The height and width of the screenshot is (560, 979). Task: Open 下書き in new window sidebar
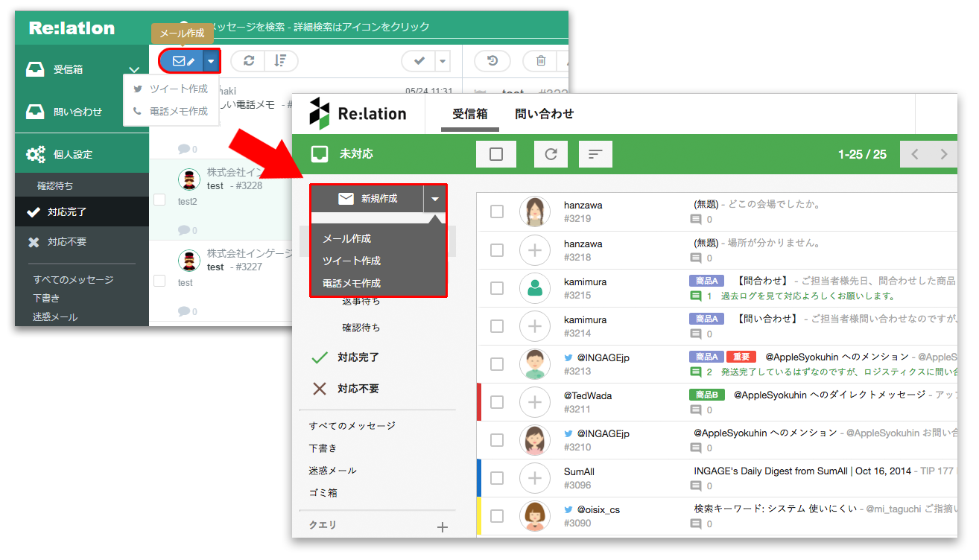(x=323, y=448)
